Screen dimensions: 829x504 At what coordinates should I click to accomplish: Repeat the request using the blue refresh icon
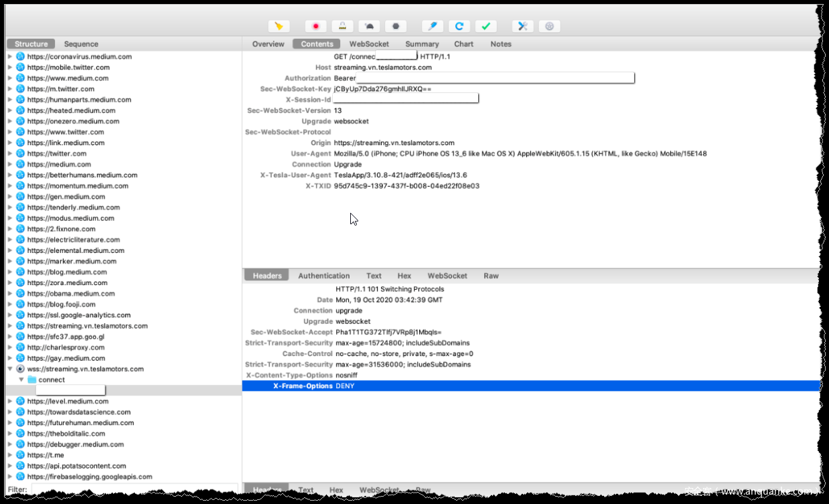click(459, 26)
